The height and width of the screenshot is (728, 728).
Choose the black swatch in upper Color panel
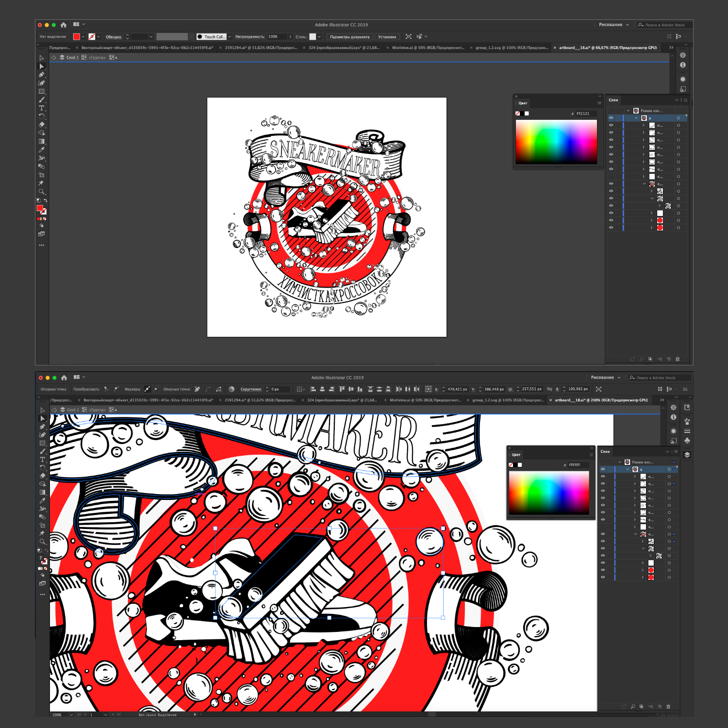522,114
